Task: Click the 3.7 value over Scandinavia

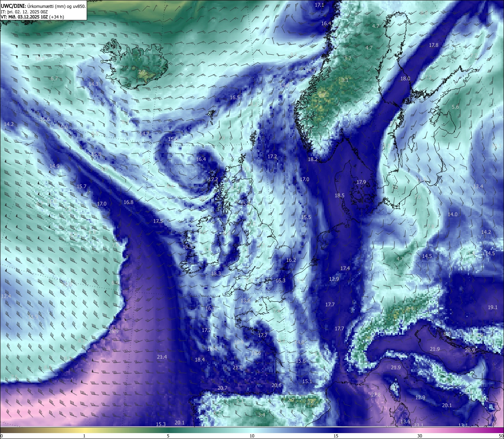Action: click(347, 58)
